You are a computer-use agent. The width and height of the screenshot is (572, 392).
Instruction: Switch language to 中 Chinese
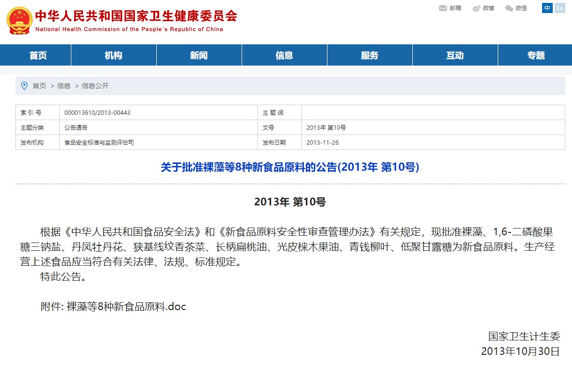click(x=547, y=8)
